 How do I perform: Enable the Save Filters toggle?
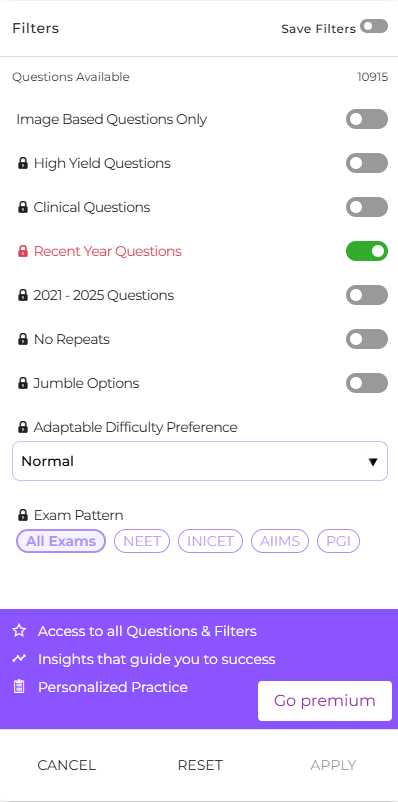coord(374,26)
